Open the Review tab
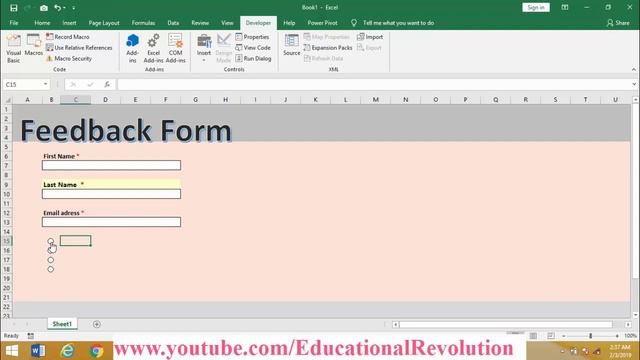 coord(200,23)
